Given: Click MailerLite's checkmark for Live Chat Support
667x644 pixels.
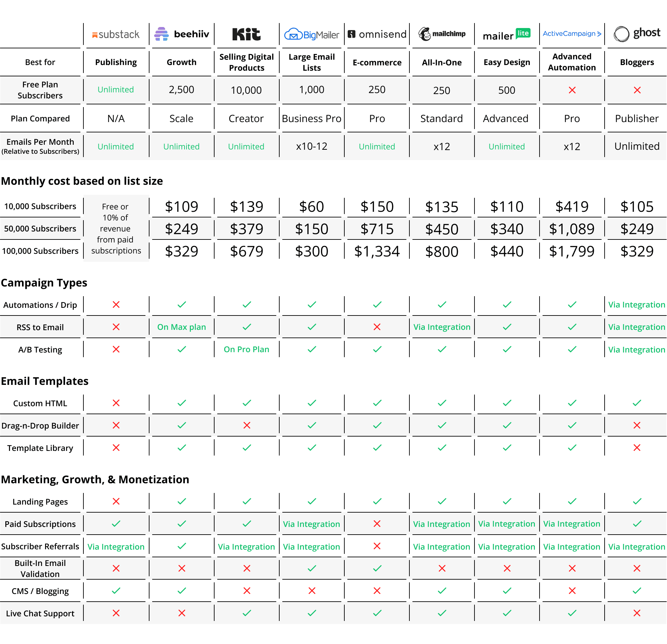Looking at the screenshot, I should pos(507,613).
